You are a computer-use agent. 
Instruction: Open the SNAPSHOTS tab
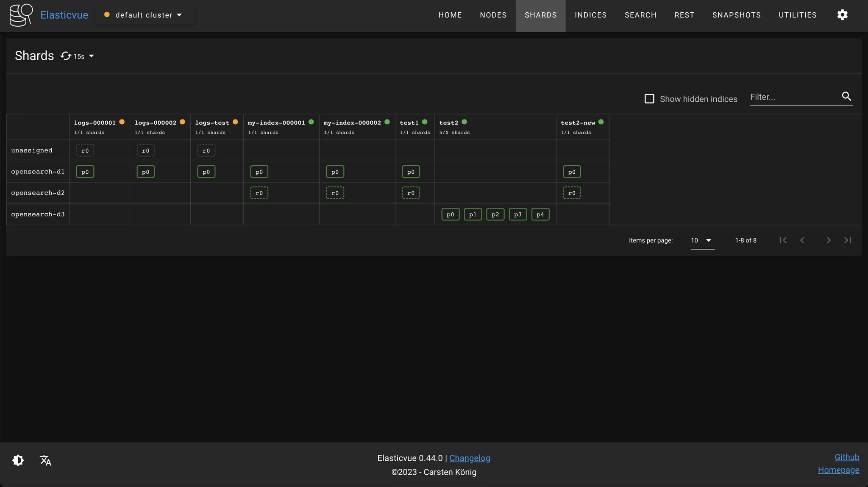[x=736, y=15]
